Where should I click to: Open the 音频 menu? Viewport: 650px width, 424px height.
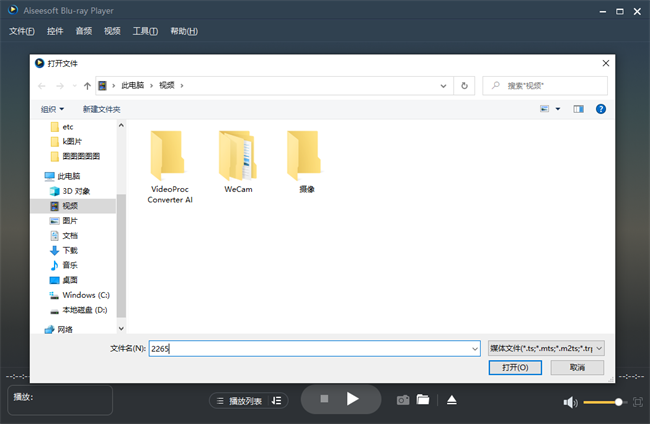(x=83, y=31)
